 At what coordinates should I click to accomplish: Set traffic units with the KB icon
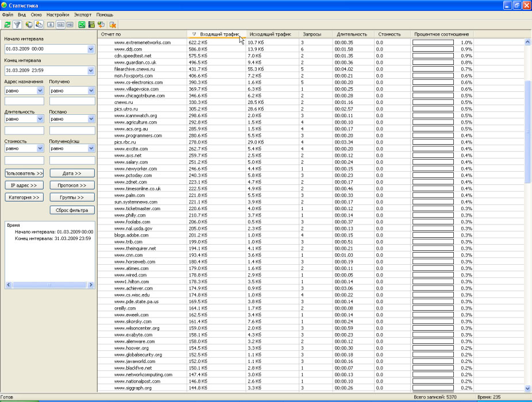[60, 25]
